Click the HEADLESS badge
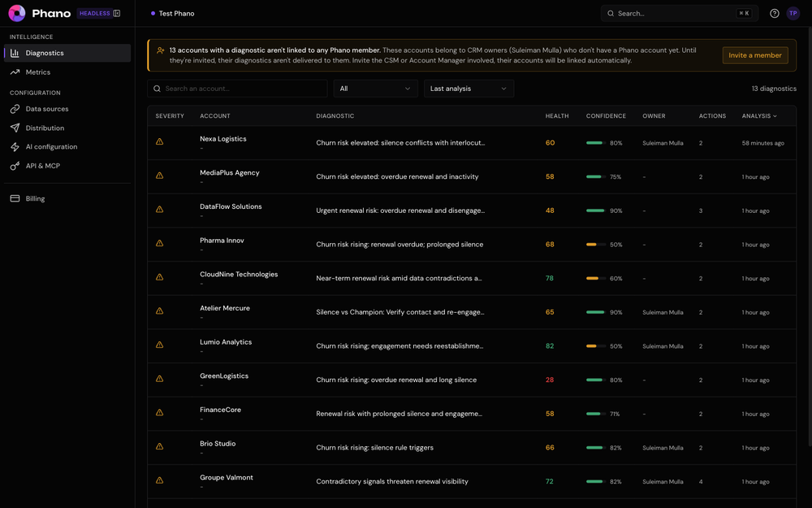This screenshot has height=508, width=812. 94,14
